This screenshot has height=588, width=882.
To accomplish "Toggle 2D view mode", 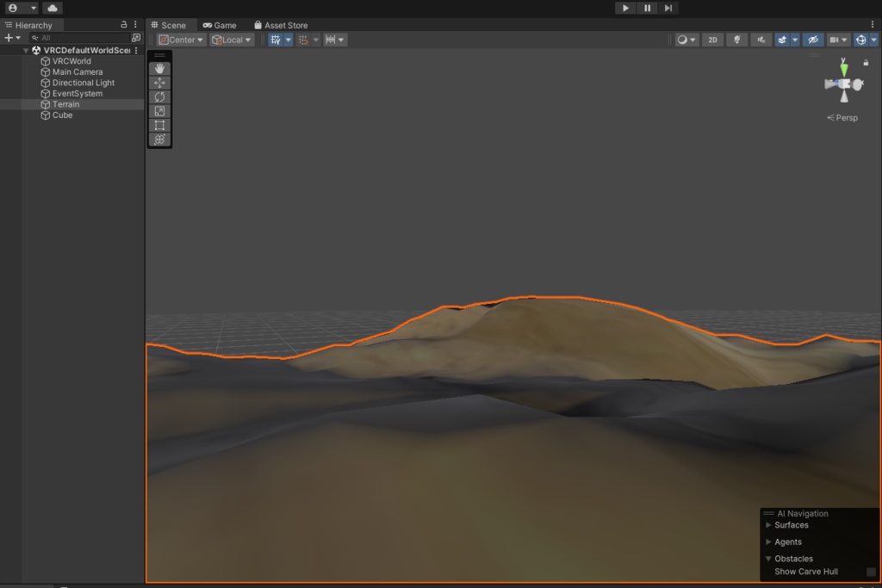I will [x=712, y=40].
